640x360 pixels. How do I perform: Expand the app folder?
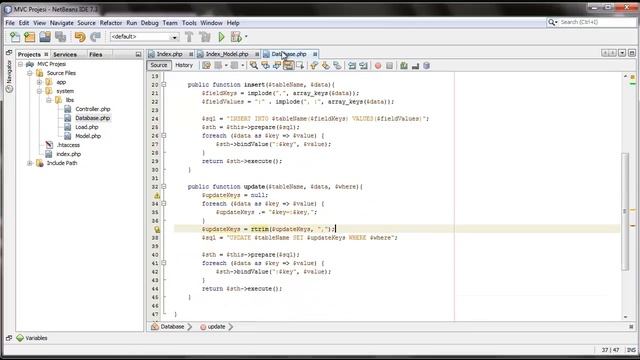click(40, 82)
